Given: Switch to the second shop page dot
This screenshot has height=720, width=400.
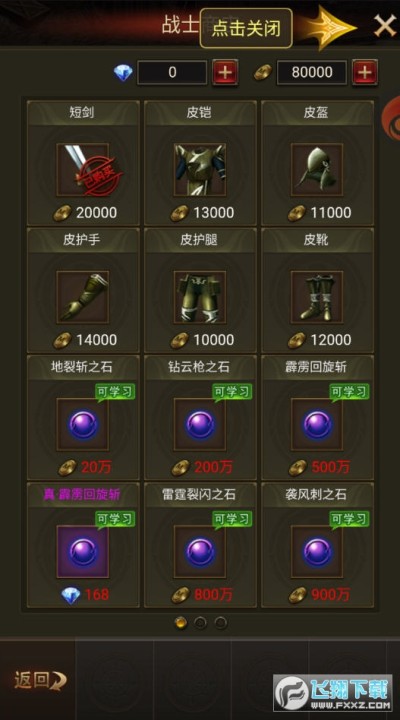Looking at the screenshot, I should (200, 623).
